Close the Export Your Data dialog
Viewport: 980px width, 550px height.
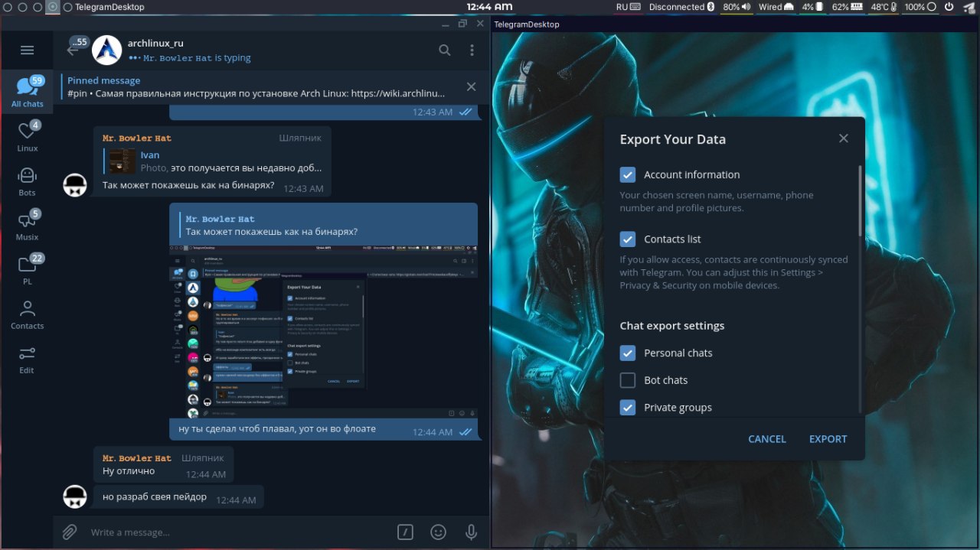tap(844, 138)
